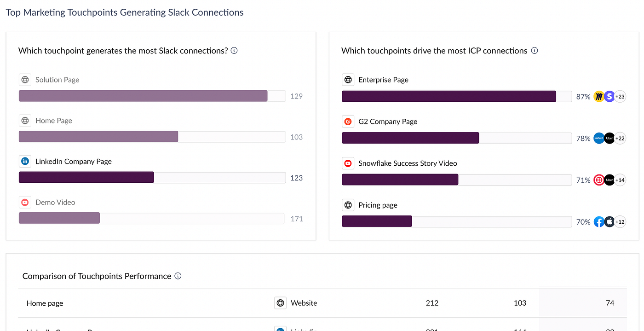Screen dimensions: 644x331
Task: Click the LinkedIn icon next to Company Page
Action: pos(25,161)
